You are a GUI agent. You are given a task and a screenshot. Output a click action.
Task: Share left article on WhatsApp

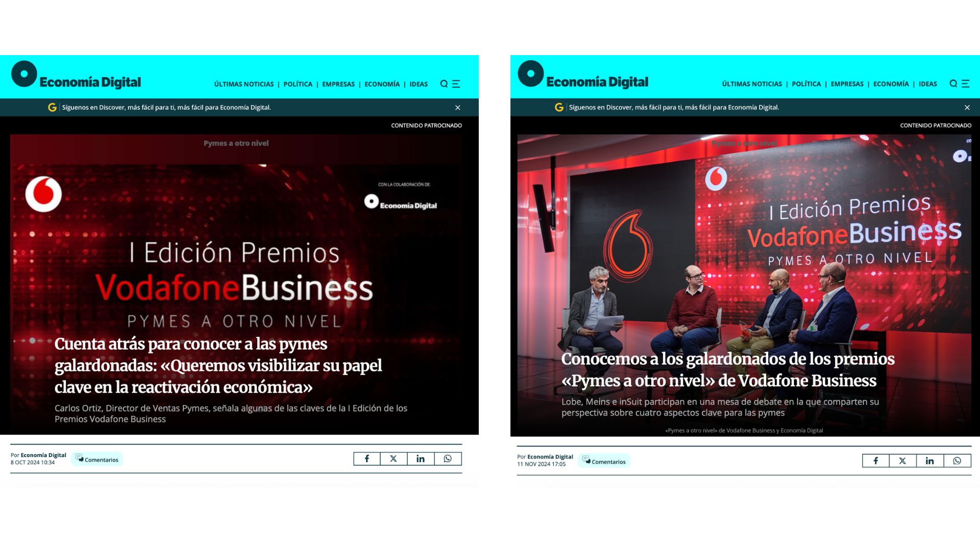448,459
